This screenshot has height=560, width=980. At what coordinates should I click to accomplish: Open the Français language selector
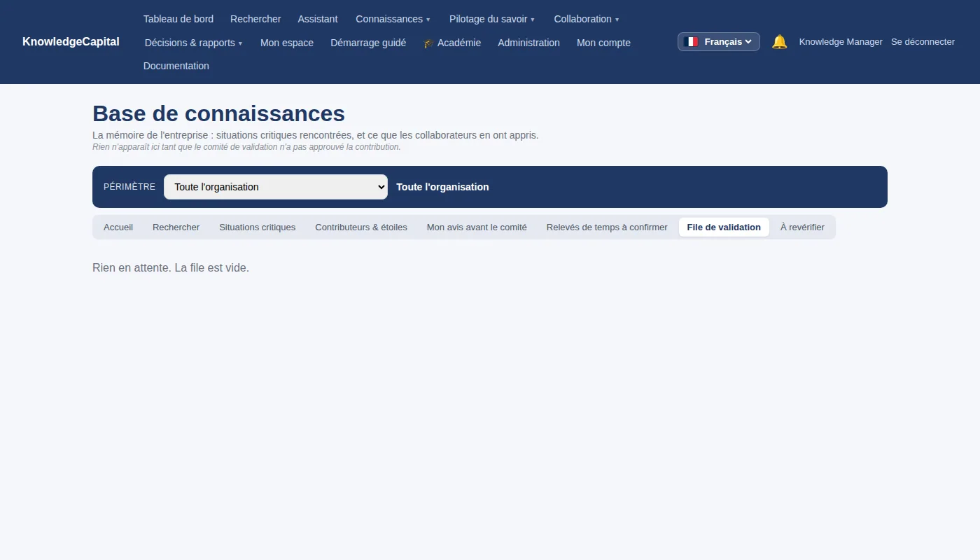coord(719,42)
